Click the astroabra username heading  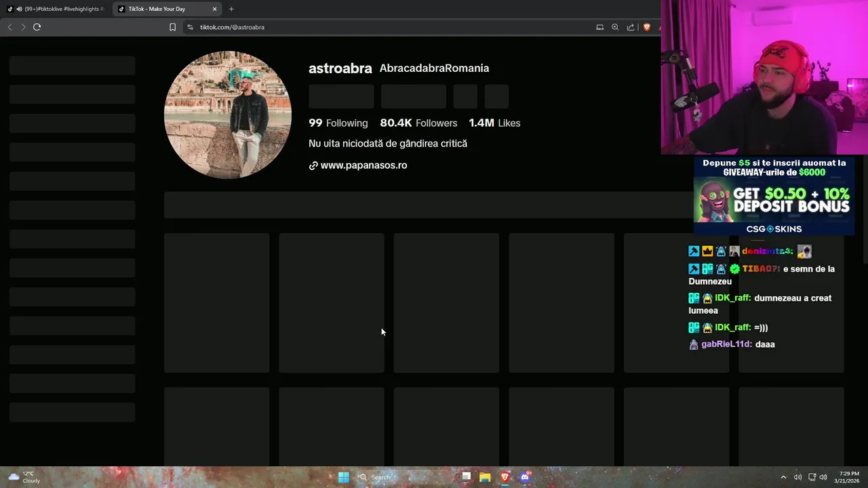pyautogui.click(x=340, y=68)
